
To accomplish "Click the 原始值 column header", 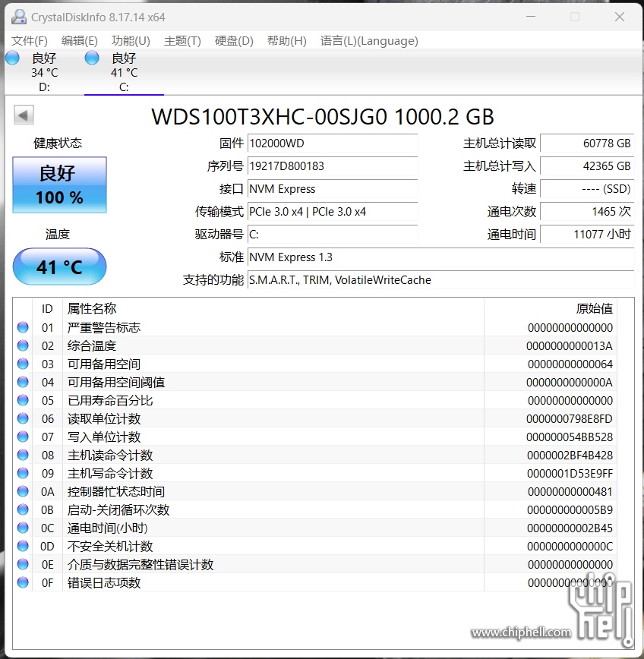I will 551,309.
